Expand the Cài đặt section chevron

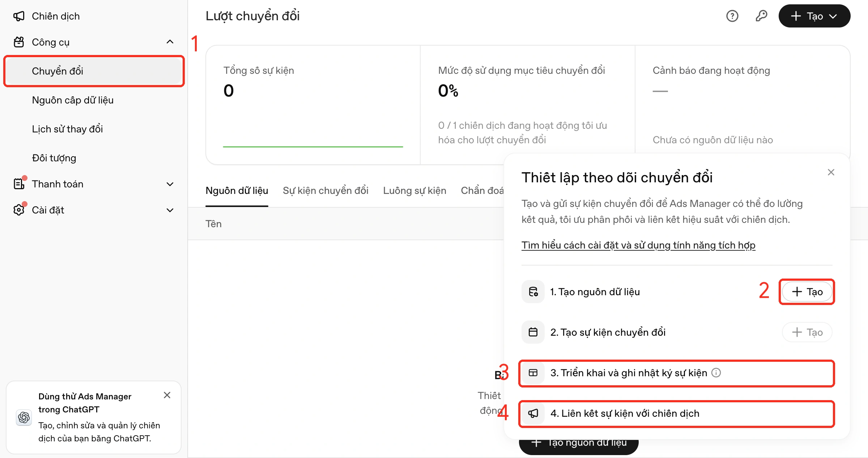(170, 210)
